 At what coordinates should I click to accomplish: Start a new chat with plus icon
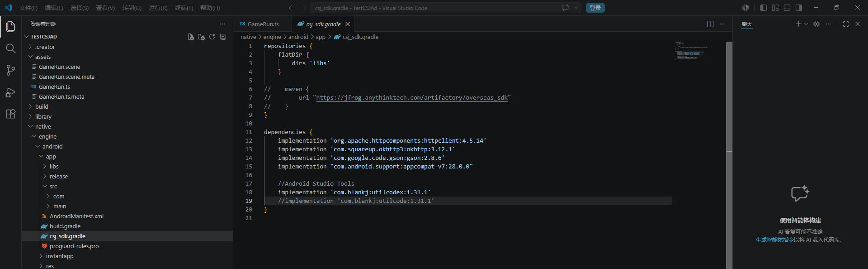[x=798, y=24]
